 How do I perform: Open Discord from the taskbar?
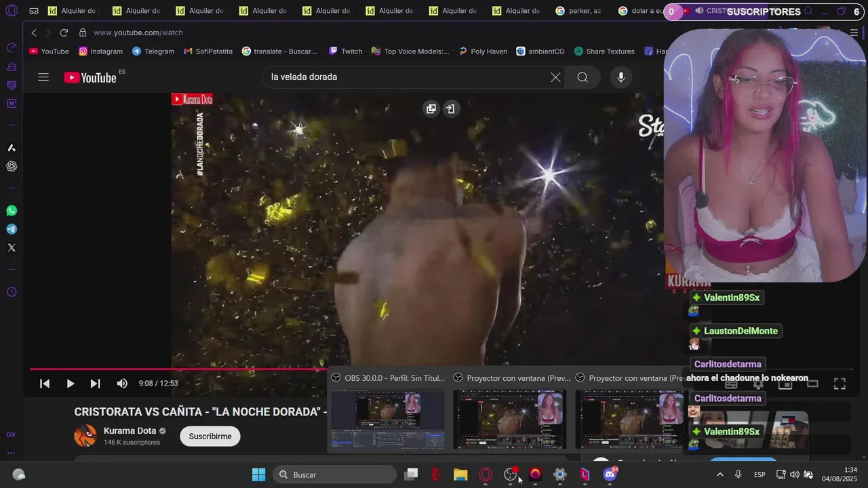610,474
